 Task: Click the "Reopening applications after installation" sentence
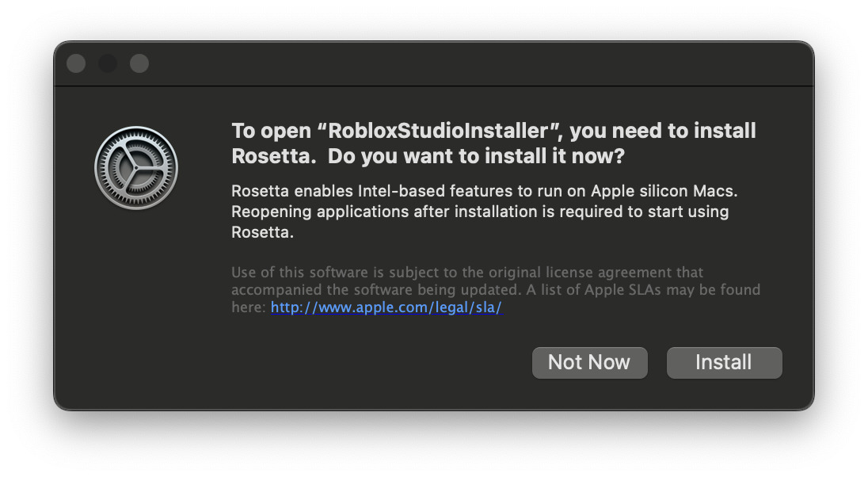click(480, 222)
